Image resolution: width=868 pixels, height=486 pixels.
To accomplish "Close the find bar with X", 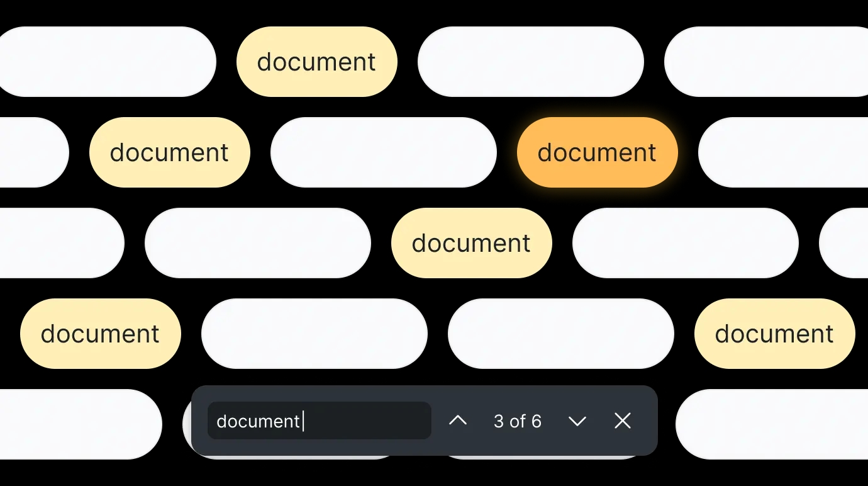I will (623, 421).
